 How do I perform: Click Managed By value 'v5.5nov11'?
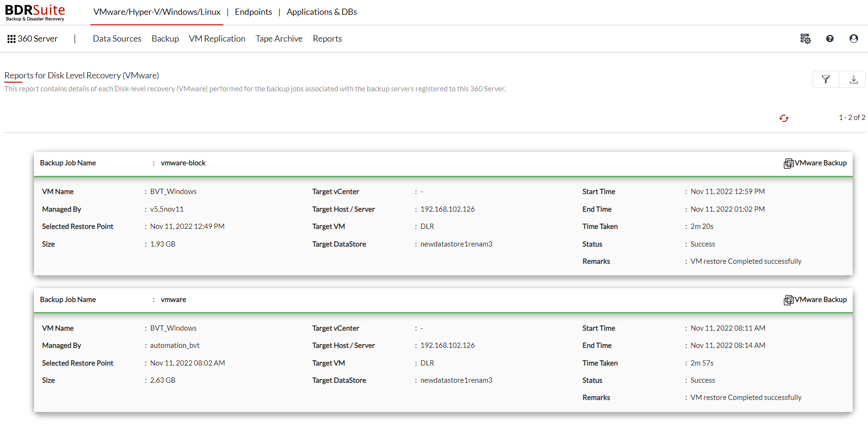[167, 209]
